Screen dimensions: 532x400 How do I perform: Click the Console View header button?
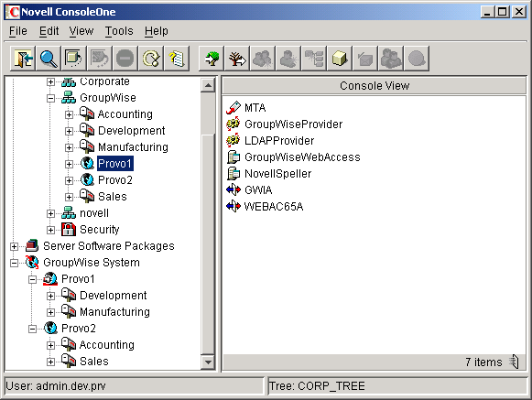tap(374, 85)
